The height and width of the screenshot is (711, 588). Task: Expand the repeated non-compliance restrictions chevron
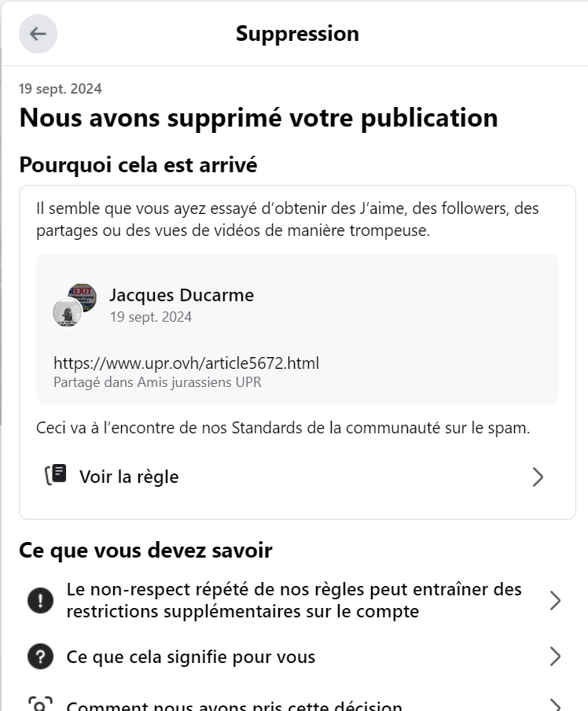click(x=555, y=600)
